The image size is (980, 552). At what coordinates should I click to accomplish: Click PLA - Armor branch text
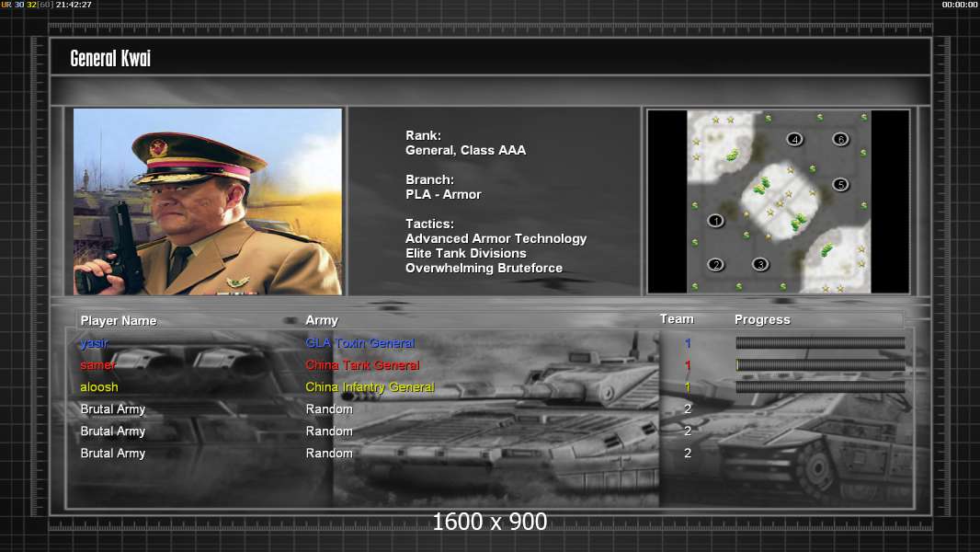pyautogui.click(x=443, y=194)
